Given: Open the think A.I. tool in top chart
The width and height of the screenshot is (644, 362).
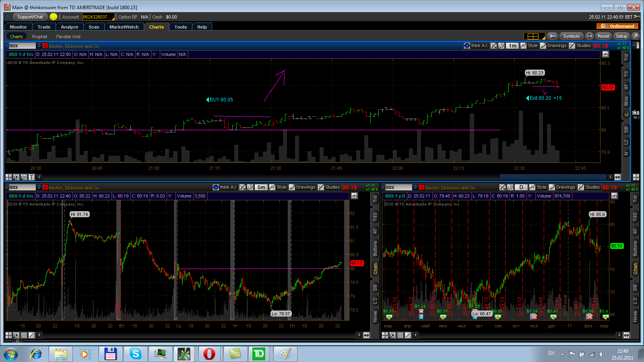Looking at the screenshot, I should coord(477,46).
